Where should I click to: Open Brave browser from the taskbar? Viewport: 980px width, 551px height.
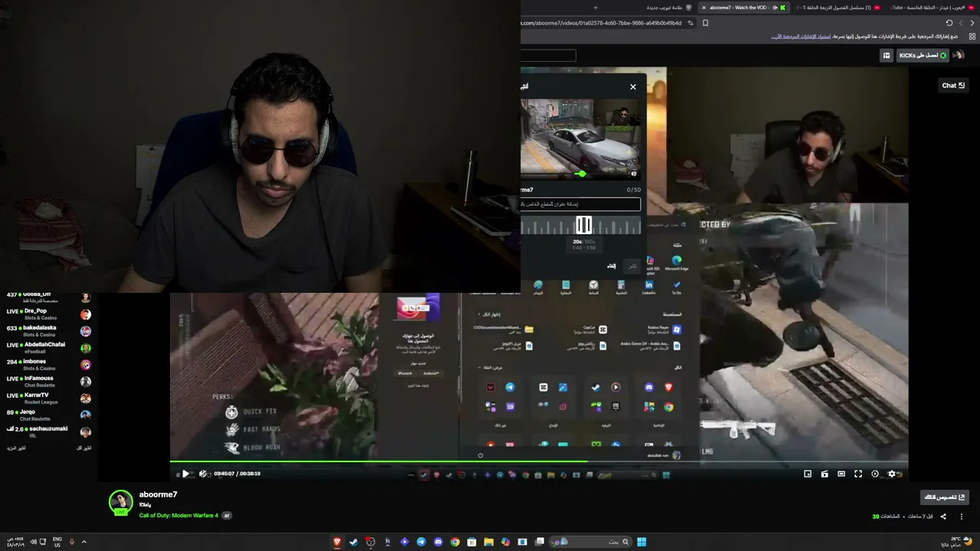pyautogui.click(x=337, y=542)
